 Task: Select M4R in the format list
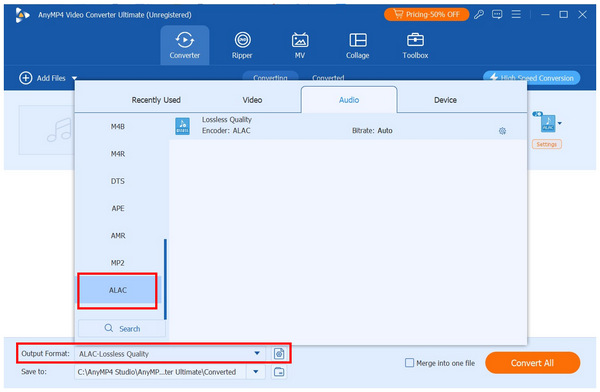pos(118,154)
